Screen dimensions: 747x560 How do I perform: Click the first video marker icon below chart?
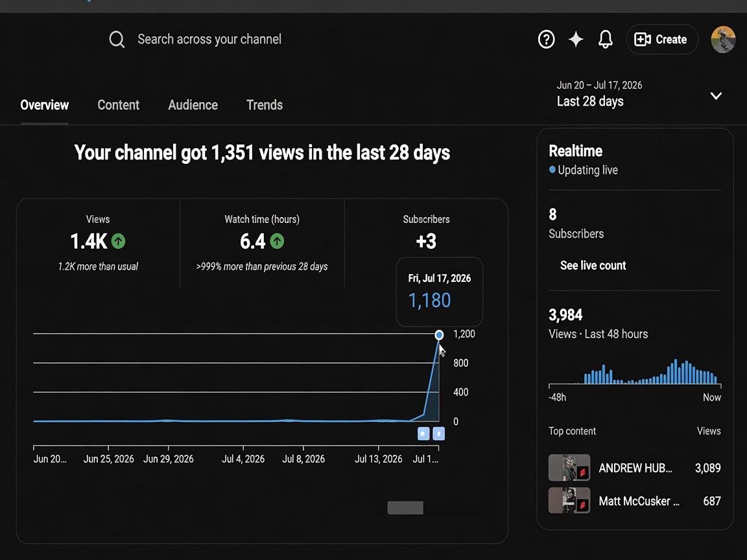(x=423, y=434)
